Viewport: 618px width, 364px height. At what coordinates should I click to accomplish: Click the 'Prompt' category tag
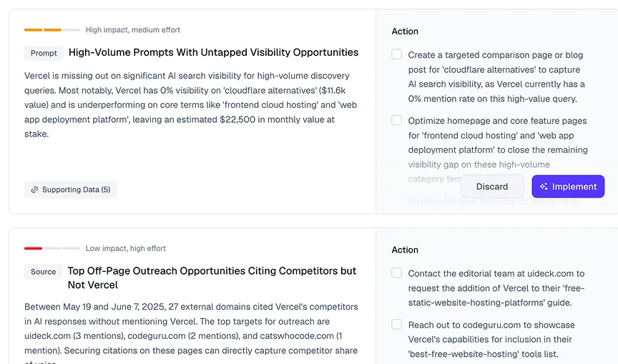(44, 53)
